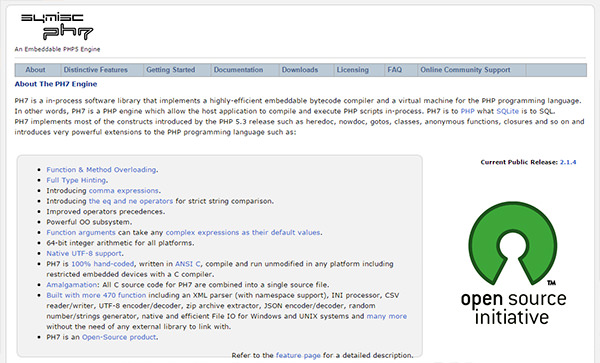
Task: Go to the Getting Started page
Action: coord(171,70)
